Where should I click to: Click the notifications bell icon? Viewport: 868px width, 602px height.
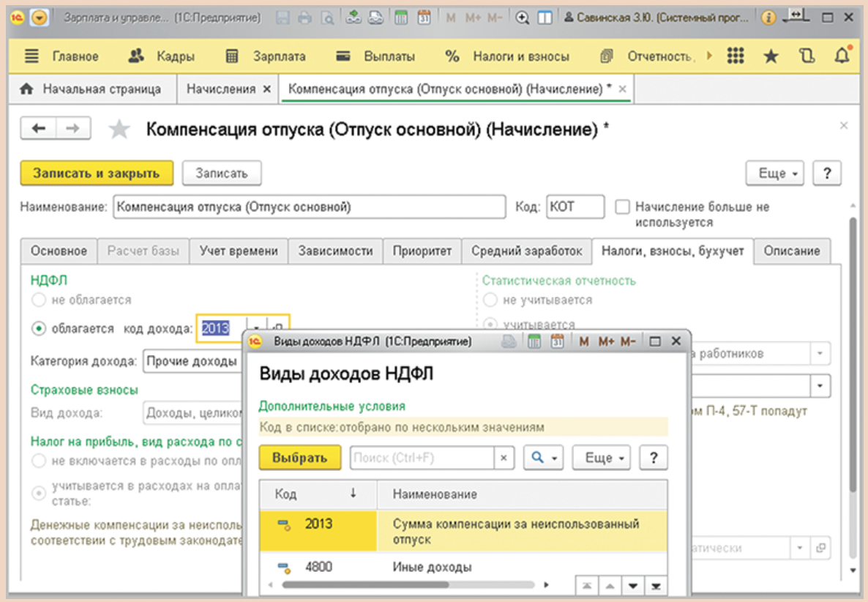(x=843, y=56)
